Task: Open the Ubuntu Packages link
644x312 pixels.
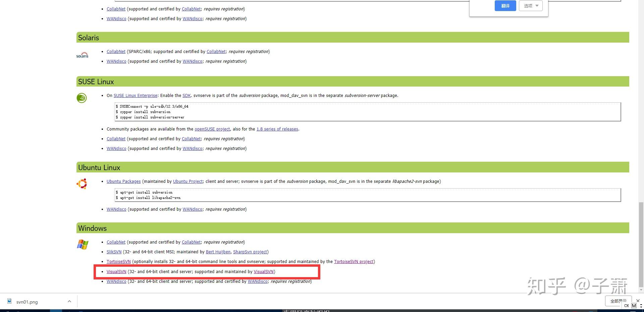Action: click(123, 181)
